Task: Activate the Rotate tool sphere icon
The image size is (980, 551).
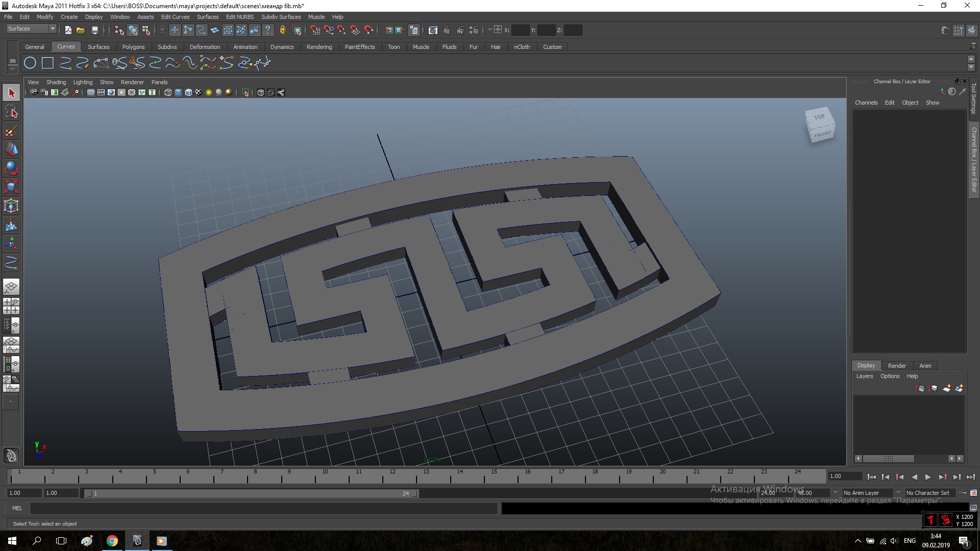Action: tap(11, 168)
